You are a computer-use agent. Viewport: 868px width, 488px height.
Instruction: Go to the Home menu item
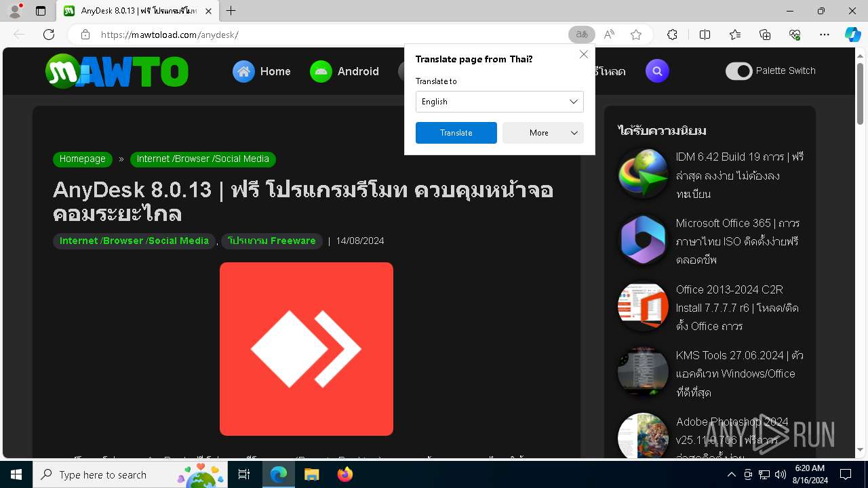point(262,71)
